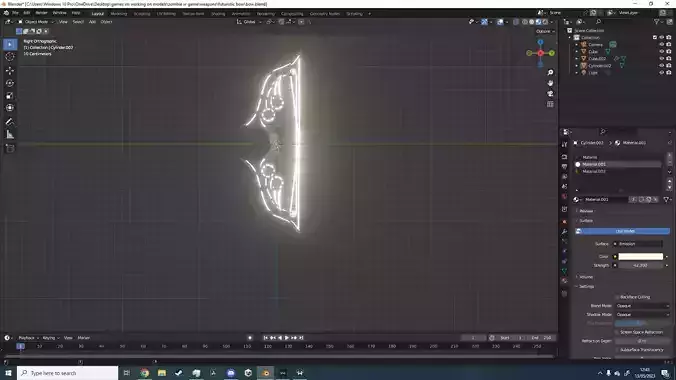Click the play animation button
Image resolution: width=676 pixels, height=380 pixels.
tap(287, 338)
